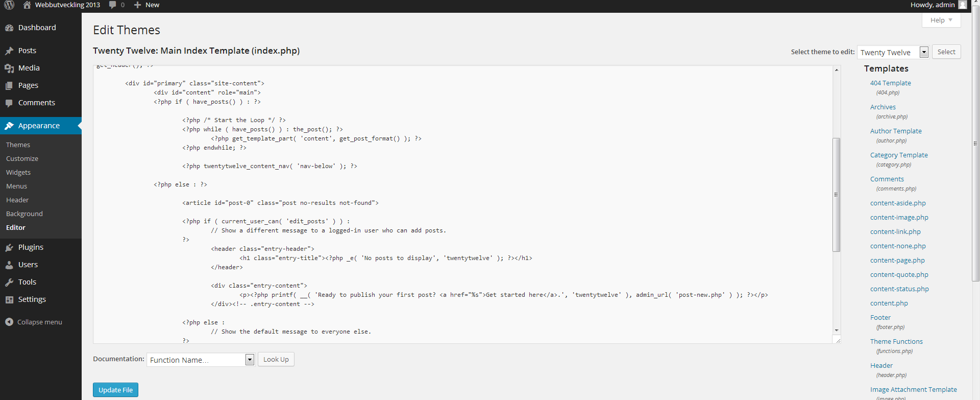Expand the Help panel
980x400 pixels.
[x=941, y=20]
